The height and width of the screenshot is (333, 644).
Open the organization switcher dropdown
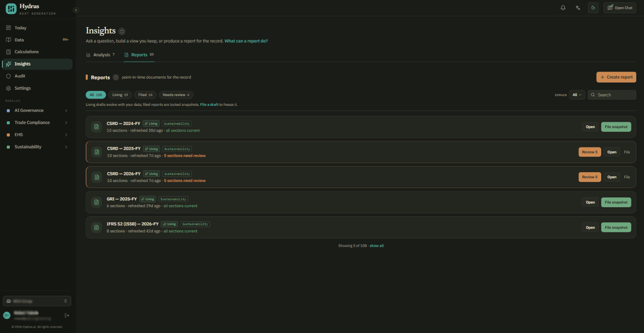click(x=37, y=301)
